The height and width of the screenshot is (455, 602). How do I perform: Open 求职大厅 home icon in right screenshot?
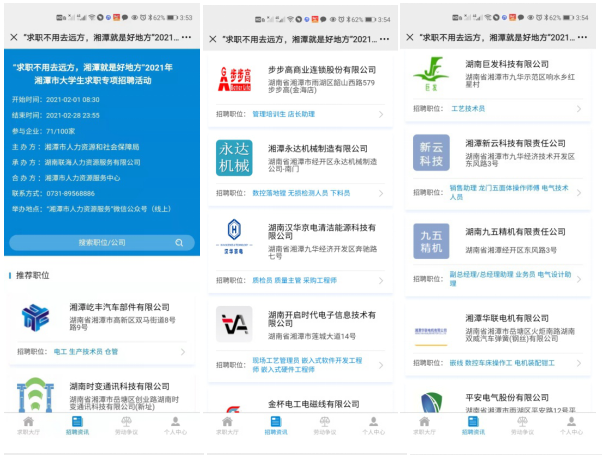(425, 422)
